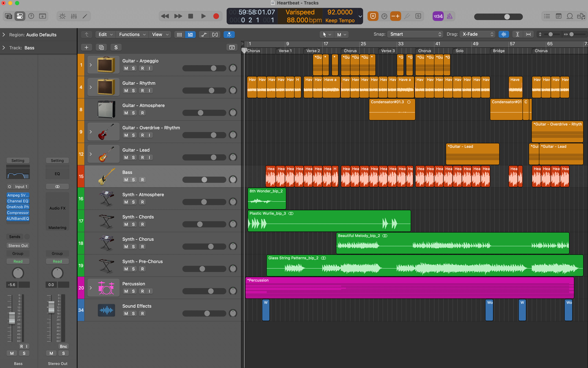Toggle the metronome click button
This screenshot has height=368, width=588.
click(449, 16)
